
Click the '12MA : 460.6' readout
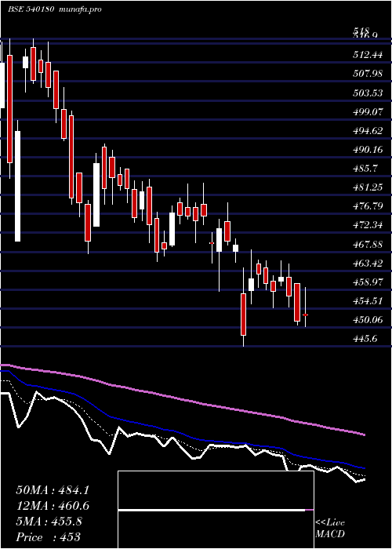tap(53, 506)
